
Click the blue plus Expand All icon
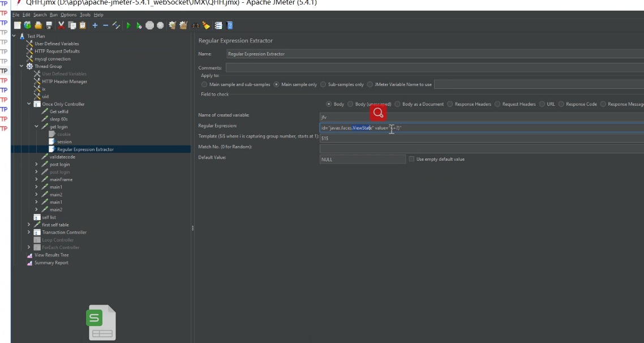pyautogui.click(x=95, y=25)
